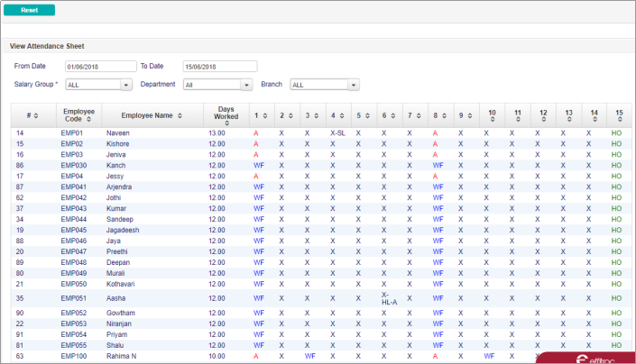The image size is (636, 364).
Task: Select employee name Priyam
Action: coord(116,335)
